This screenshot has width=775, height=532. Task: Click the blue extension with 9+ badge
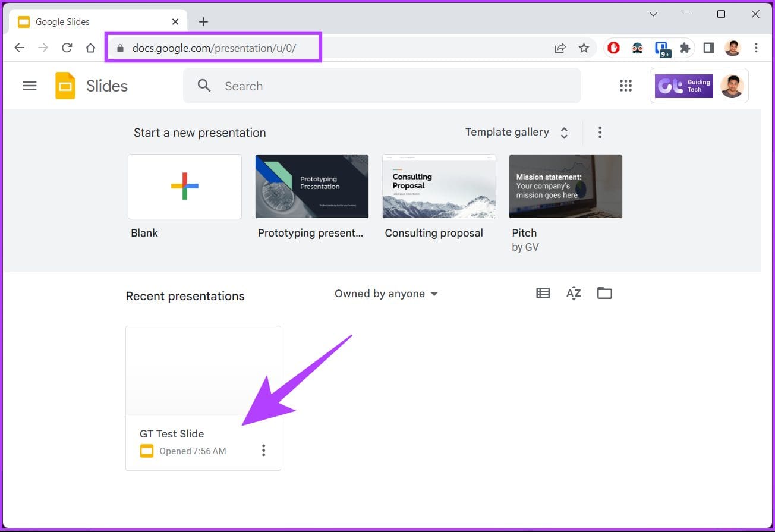(661, 49)
